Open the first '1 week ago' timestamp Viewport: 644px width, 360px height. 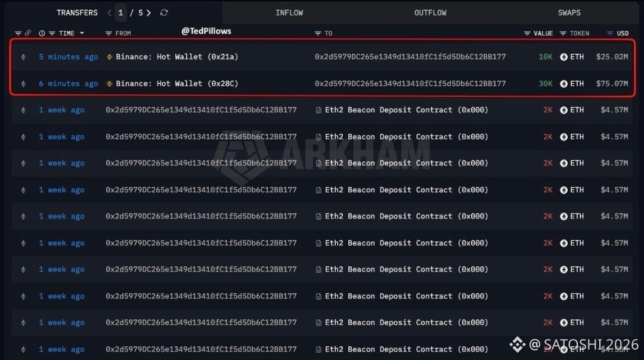pos(61,110)
